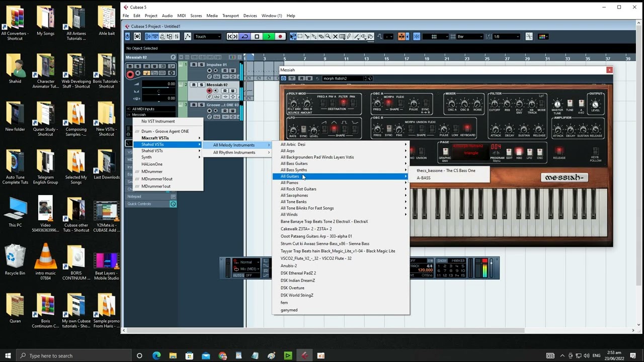Click the Show Inspector toolbar icon
Viewport: 644px width, 362px height.
coord(148,37)
